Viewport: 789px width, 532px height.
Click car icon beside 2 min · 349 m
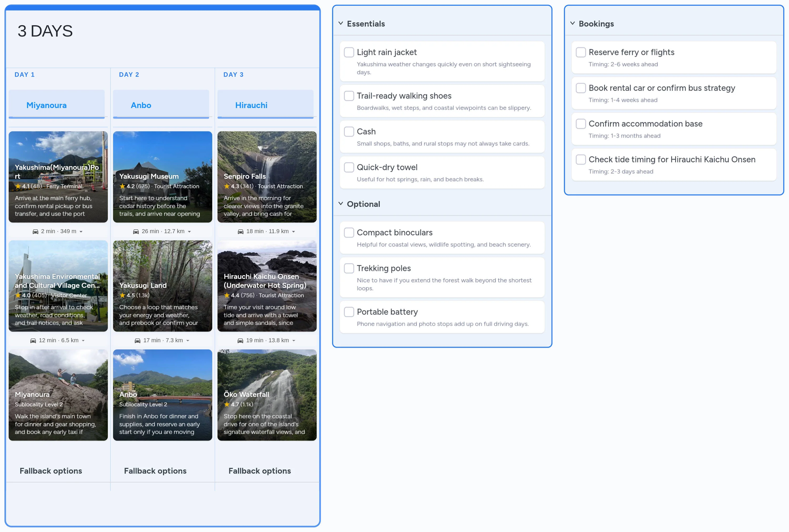tap(35, 231)
